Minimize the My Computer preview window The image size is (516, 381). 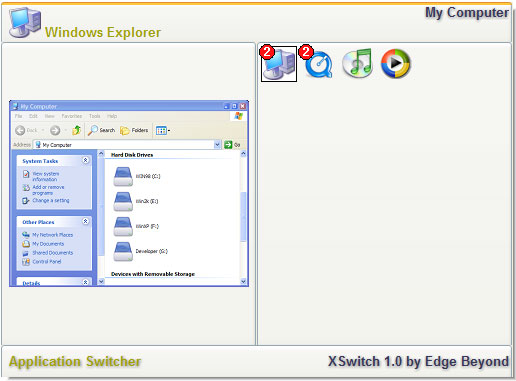(x=227, y=106)
